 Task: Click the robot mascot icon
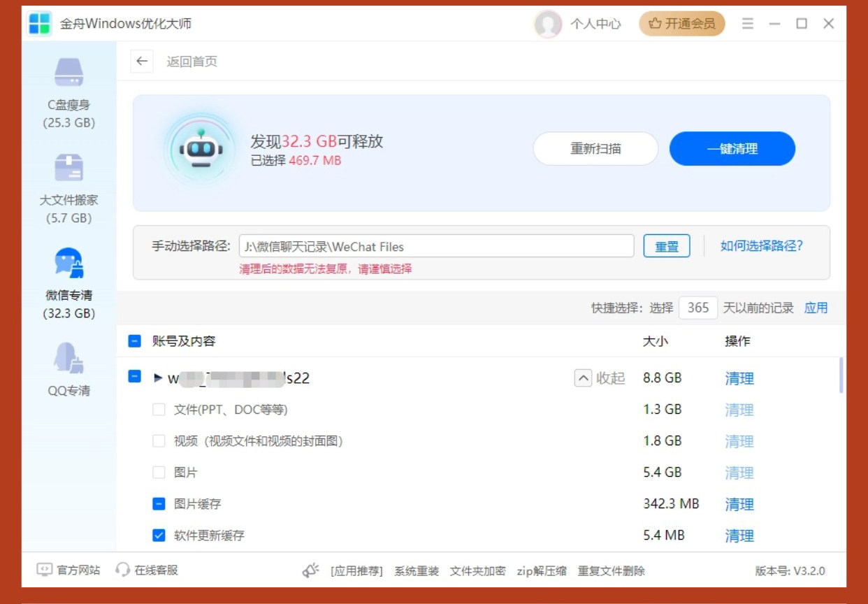tap(201, 149)
